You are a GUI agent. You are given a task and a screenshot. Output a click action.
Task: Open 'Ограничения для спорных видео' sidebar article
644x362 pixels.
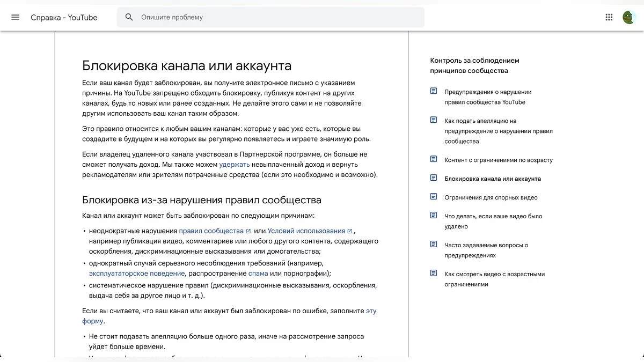(491, 197)
